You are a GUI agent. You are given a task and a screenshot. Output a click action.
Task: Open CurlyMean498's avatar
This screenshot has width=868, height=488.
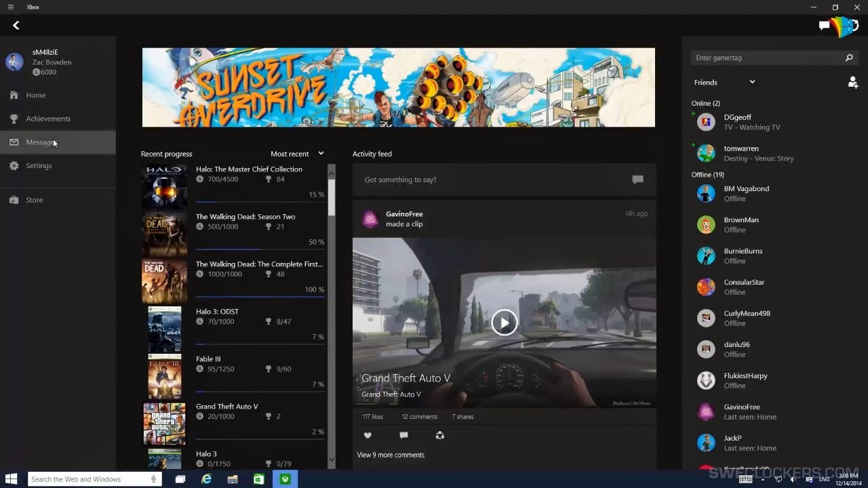click(x=706, y=319)
